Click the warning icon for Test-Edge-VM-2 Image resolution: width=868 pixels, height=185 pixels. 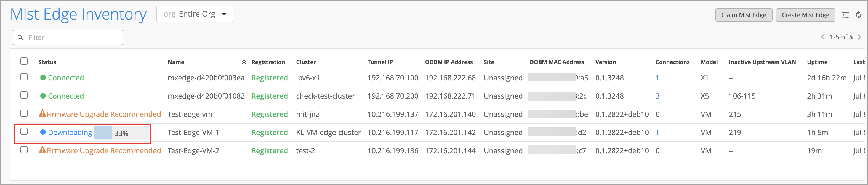point(42,150)
